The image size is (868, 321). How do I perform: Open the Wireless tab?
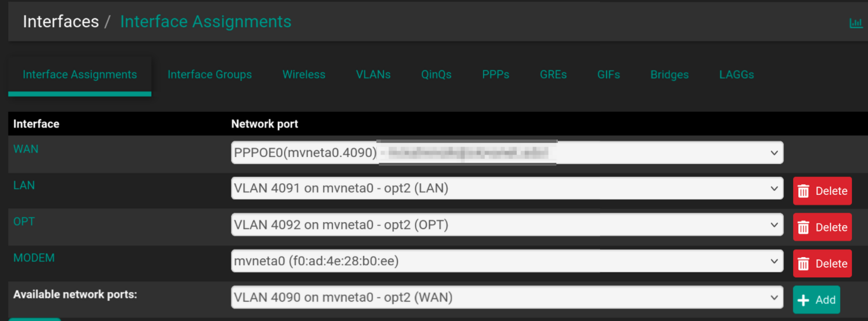(304, 74)
